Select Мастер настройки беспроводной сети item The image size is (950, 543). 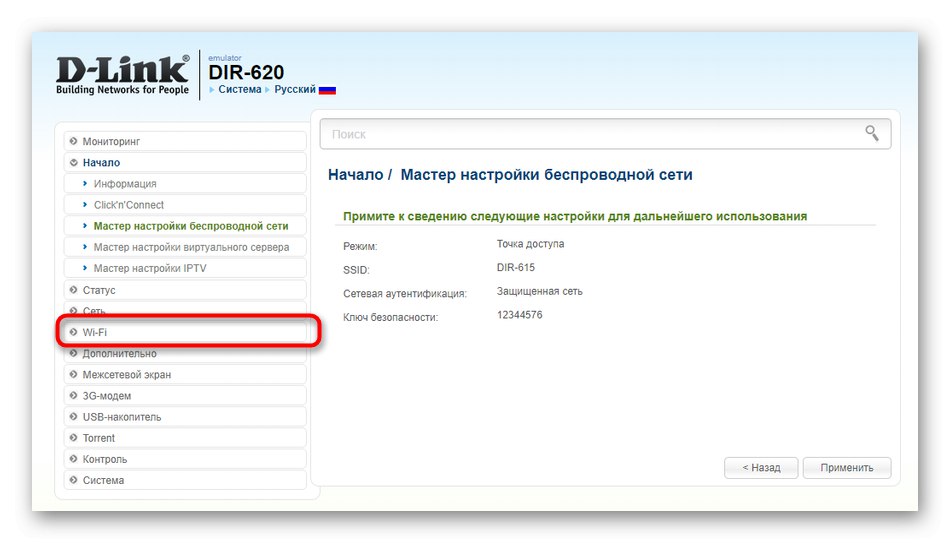coord(185,226)
